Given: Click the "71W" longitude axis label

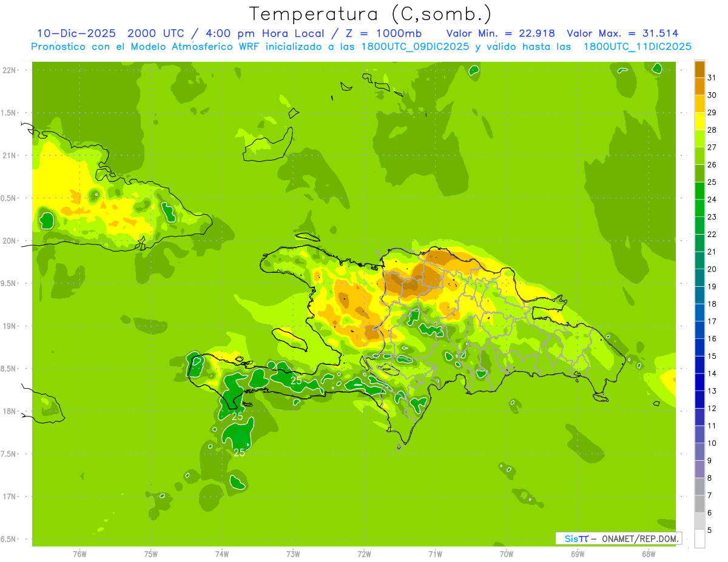Looking at the screenshot, I should tap(435, 554).
